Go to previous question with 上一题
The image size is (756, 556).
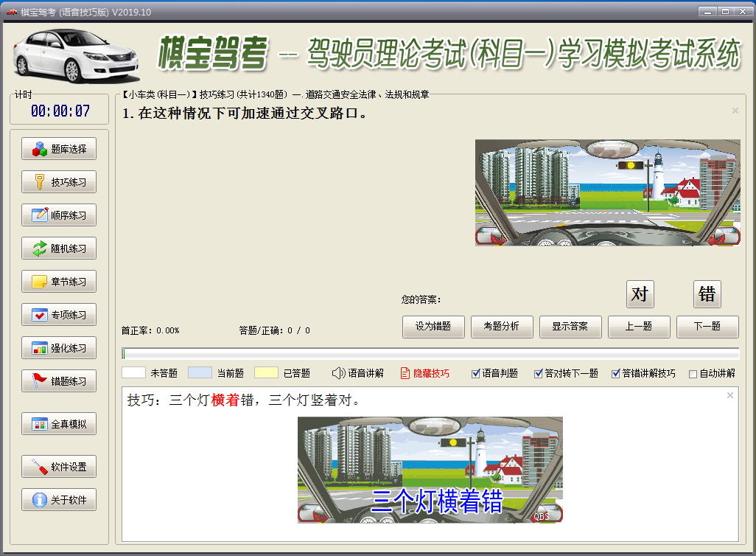(639, 327)
